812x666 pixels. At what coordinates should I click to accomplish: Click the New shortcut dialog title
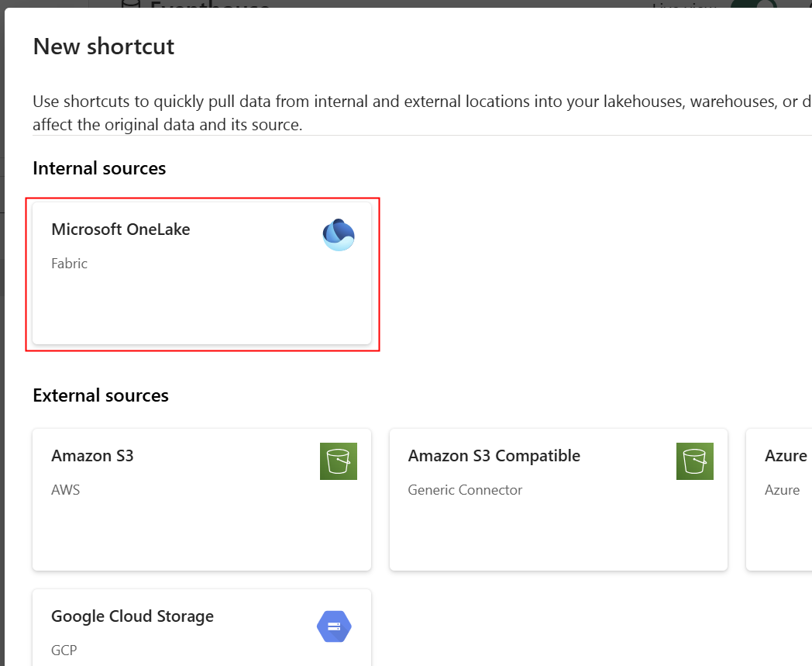tap(103, 47)
